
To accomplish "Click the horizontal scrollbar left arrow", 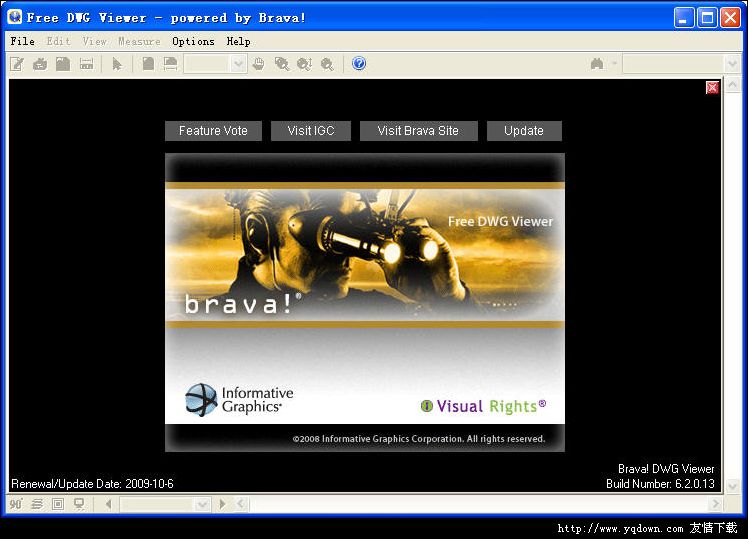I will coord(241,504).
